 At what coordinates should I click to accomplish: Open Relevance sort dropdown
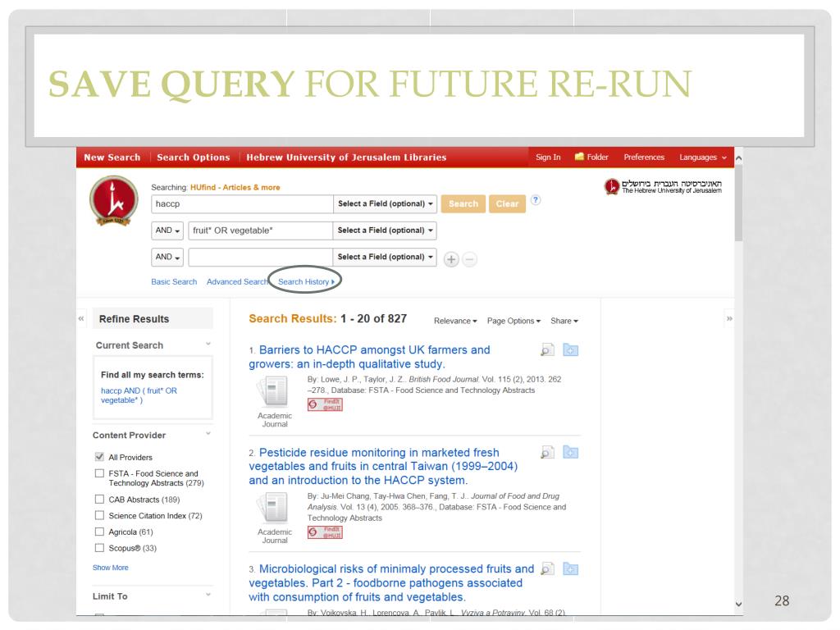[x=455, y=321]
